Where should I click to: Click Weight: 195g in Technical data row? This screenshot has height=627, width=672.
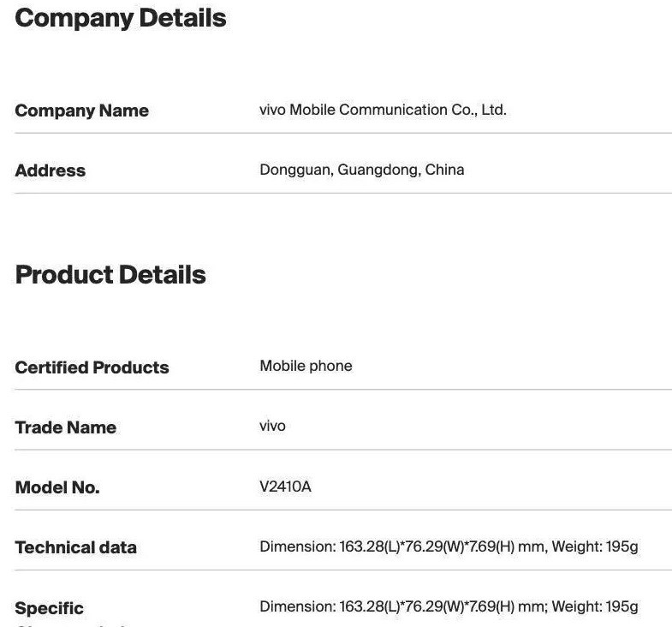[x=595, y=546]
